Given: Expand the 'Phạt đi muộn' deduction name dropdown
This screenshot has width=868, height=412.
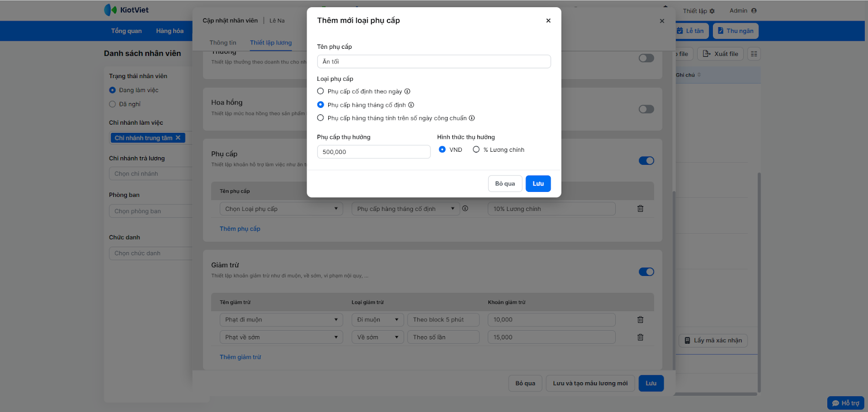Looking at the screenshot, I should (x=281, y=320).
